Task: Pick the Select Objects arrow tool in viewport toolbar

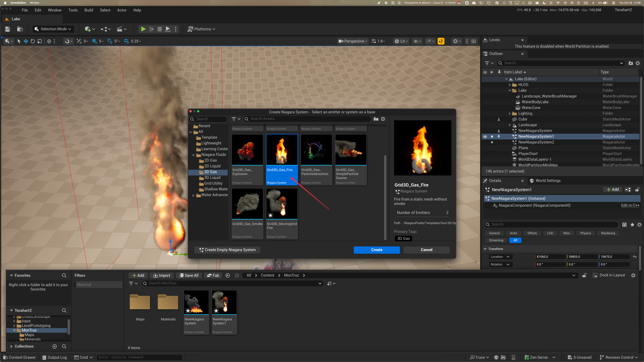Action: (x=19, y=41)
